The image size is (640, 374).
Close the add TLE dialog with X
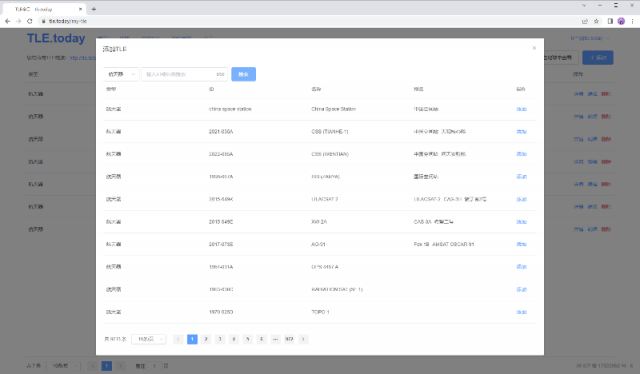[x=534, y=48]
